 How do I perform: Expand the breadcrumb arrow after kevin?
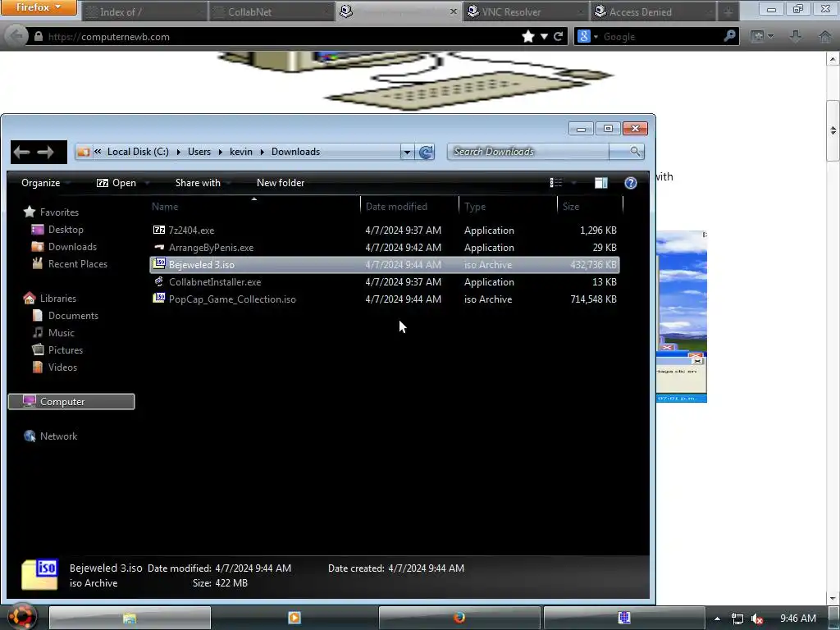point(262,152)
